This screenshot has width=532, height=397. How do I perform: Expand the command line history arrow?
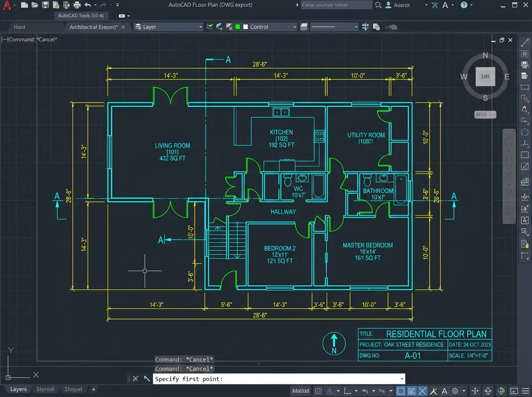point(402,379)
